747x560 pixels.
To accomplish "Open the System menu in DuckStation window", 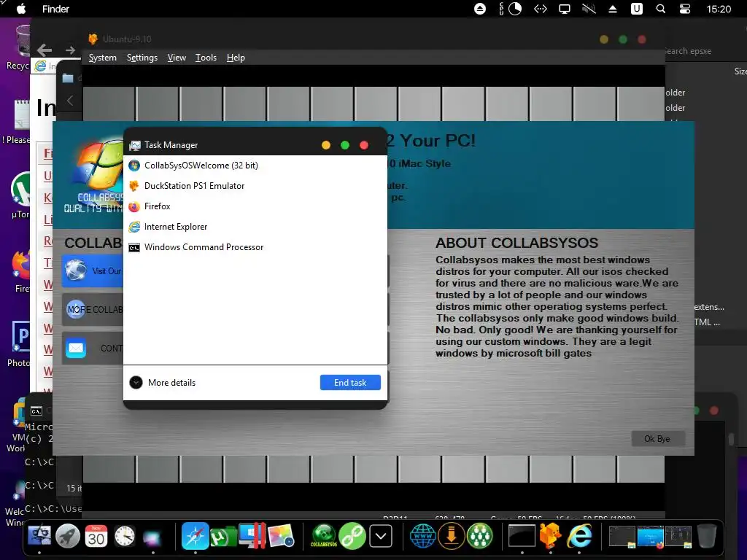I will 102,58.
